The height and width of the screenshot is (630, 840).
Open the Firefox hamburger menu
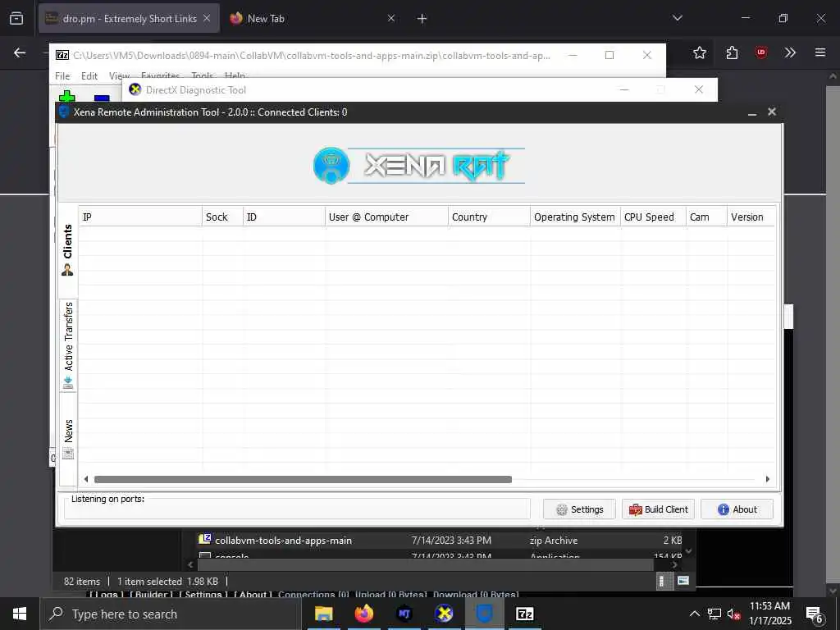click(x=819, y=52)
